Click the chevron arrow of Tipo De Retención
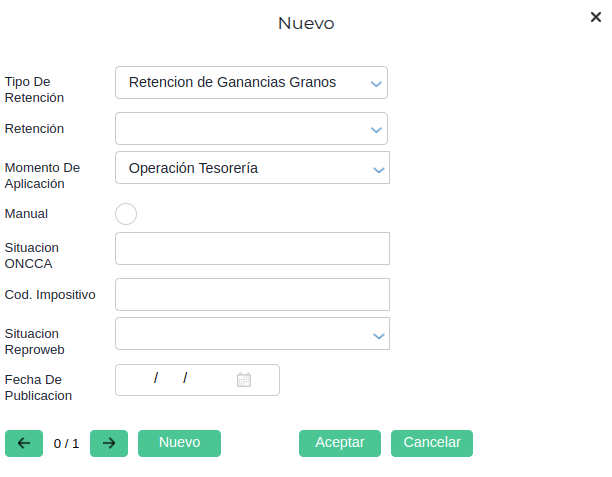 click(376, 83)
